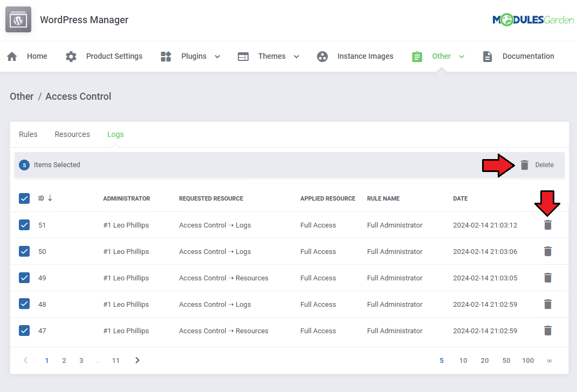
Task: Open the Documentation menu item
Action: click(528, 56)
